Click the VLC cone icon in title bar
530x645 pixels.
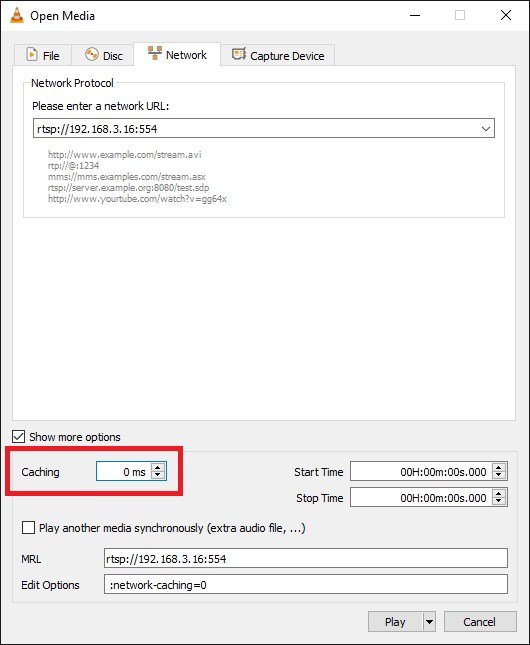(x=17, y=16)
